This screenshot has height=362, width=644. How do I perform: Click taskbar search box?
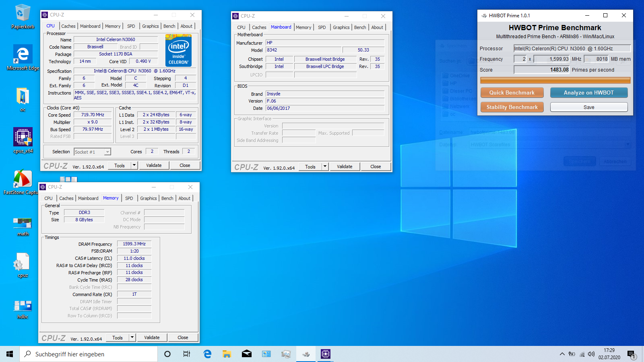click(89, 354)
